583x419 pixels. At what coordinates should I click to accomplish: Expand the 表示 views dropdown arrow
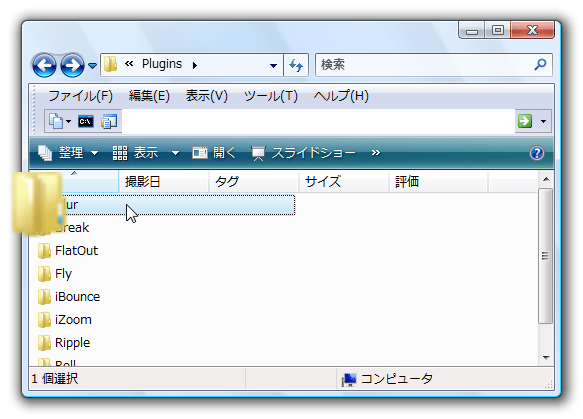(175, 153)
